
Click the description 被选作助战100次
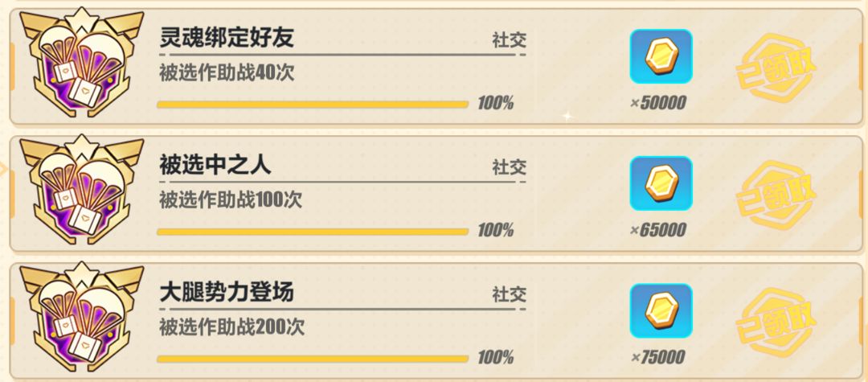[x=231, y=200]
